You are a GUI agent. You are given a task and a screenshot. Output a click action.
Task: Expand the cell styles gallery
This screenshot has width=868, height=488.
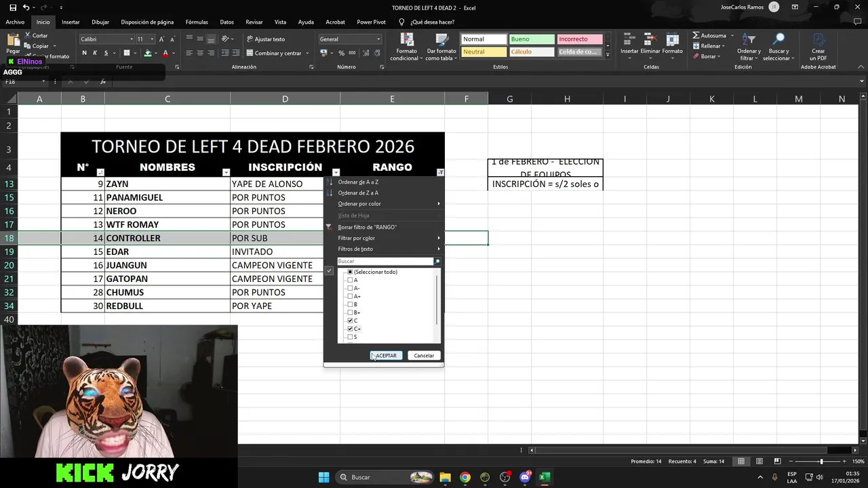608,54
